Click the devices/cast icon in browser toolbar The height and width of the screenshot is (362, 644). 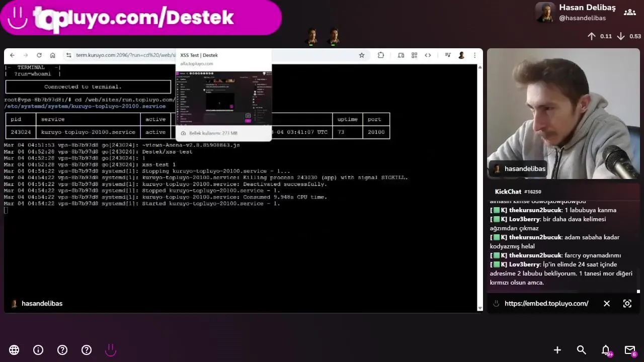[x=401, y=55]
